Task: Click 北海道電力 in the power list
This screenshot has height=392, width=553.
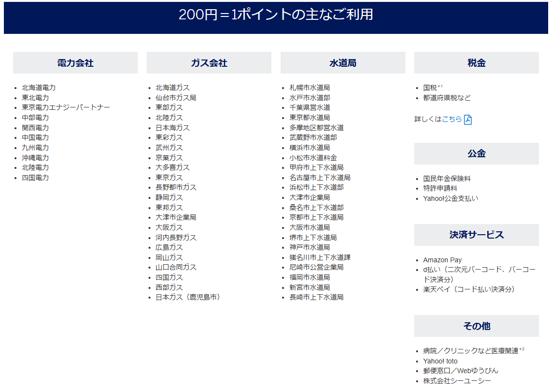Action: coord(39,88)
